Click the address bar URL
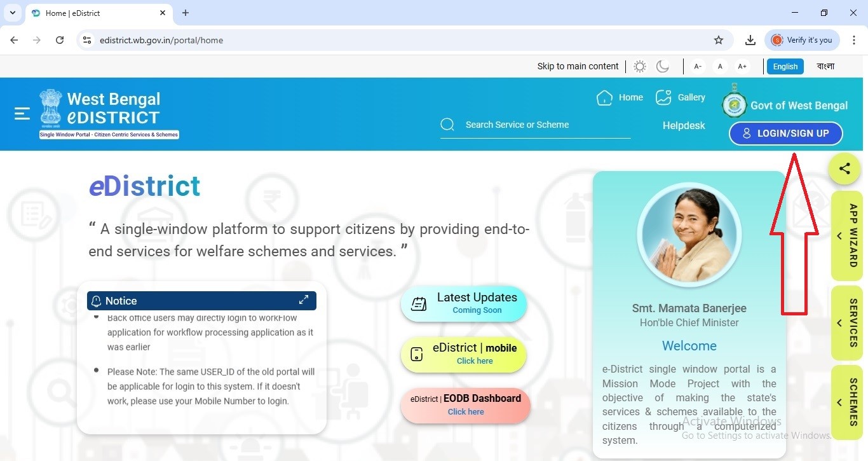Screen dimensions: 868x461 click(x=161, y=40)
